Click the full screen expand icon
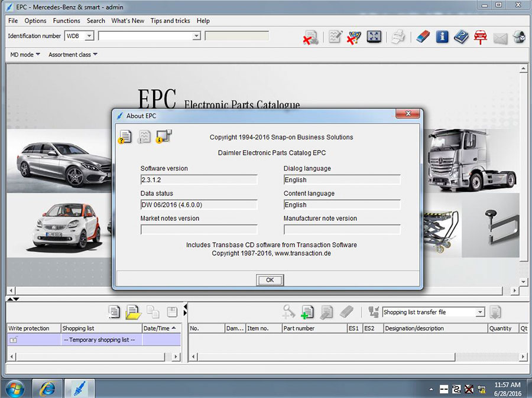 (x=374, y=37)
